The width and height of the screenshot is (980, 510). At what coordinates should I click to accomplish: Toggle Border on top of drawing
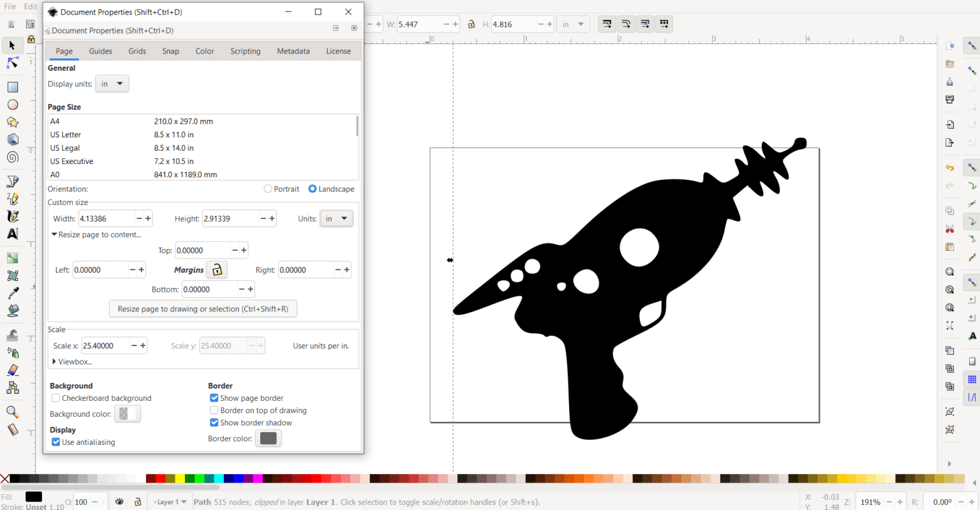pos(214,410)
